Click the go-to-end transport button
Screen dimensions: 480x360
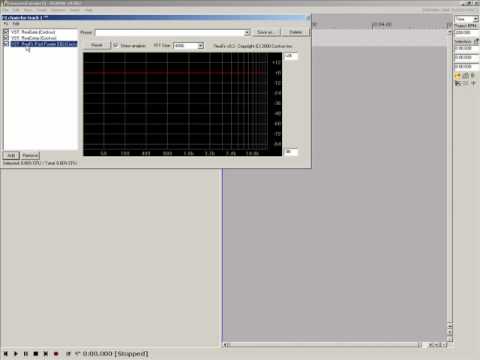(46, 354)
